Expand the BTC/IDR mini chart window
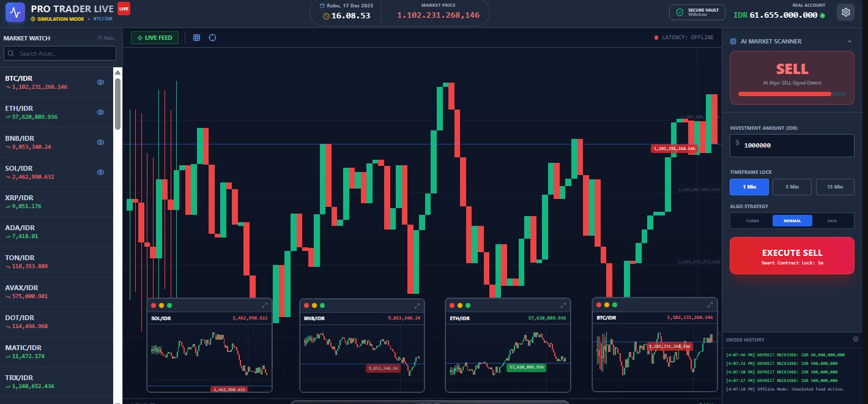Screen dimensions: 868x404 tap(710, 304)
